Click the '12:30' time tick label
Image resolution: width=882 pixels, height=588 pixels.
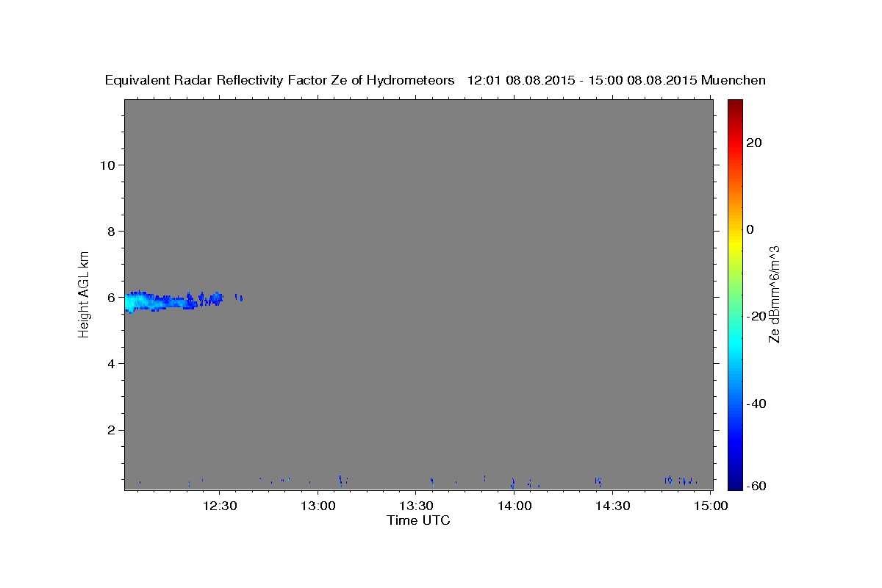pos(220,506)
